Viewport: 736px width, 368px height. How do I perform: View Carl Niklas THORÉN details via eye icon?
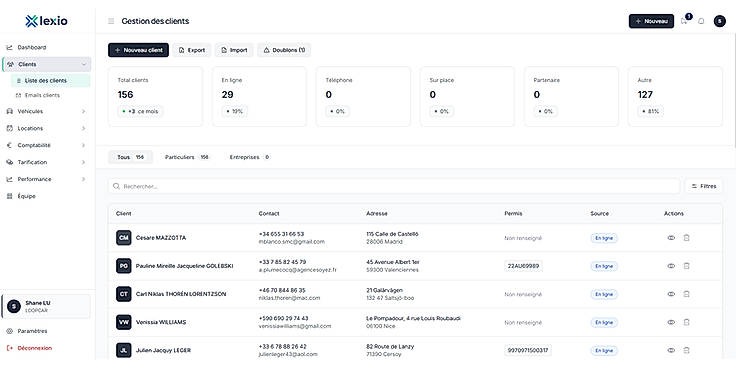point(671,294)
